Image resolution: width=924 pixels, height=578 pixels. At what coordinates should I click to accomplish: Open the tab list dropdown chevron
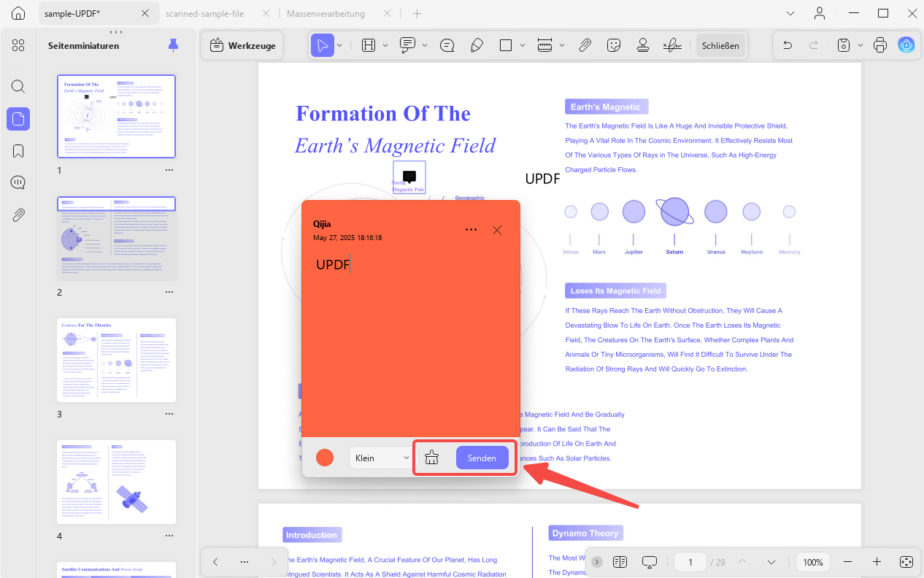click(x=791, y=13)
